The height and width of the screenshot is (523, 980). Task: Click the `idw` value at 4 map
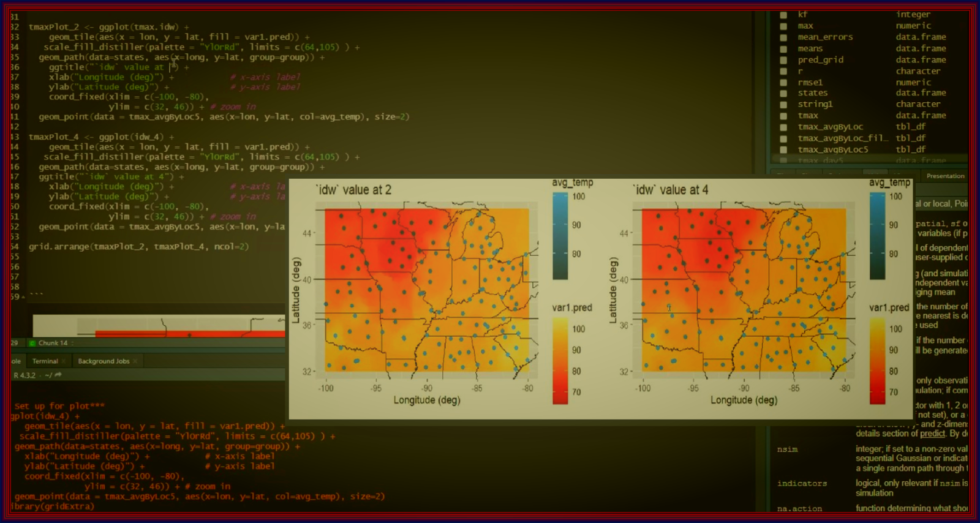[x=744, y=290]
